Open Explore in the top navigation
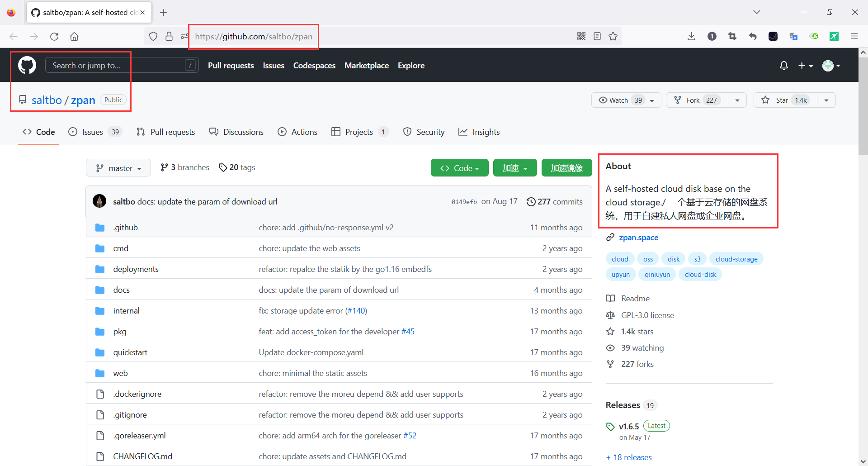This screenshot has height=466, width=868. pyautogui.click(x=411, y=66)
